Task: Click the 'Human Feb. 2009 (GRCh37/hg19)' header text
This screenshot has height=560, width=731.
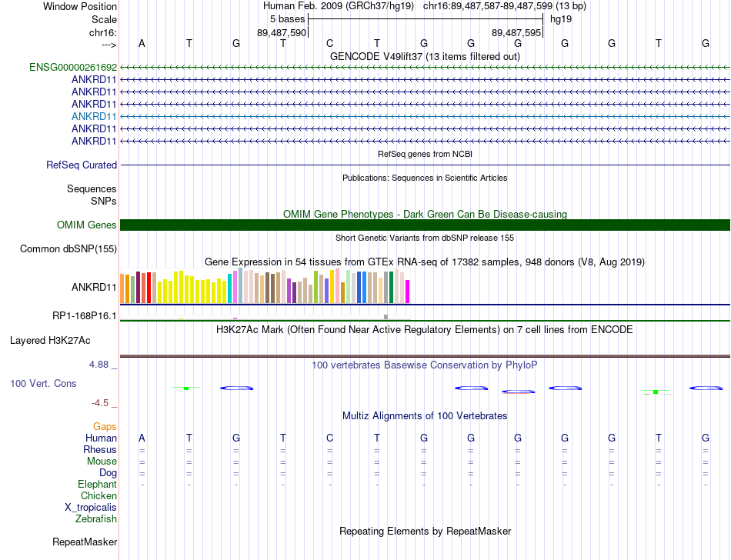Action: point(339,6)
